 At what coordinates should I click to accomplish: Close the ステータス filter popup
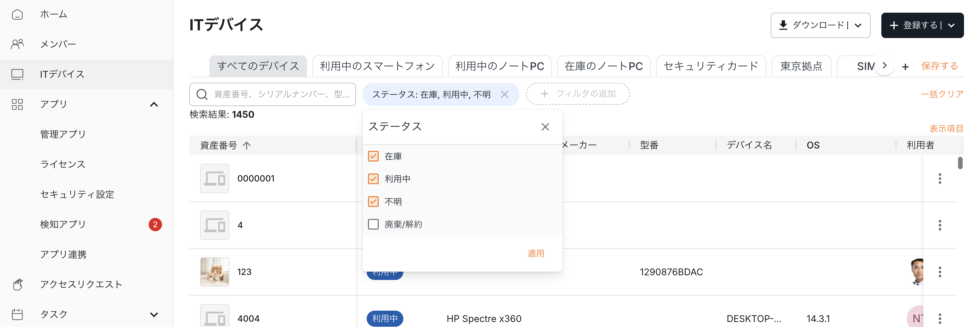point(545,127)
